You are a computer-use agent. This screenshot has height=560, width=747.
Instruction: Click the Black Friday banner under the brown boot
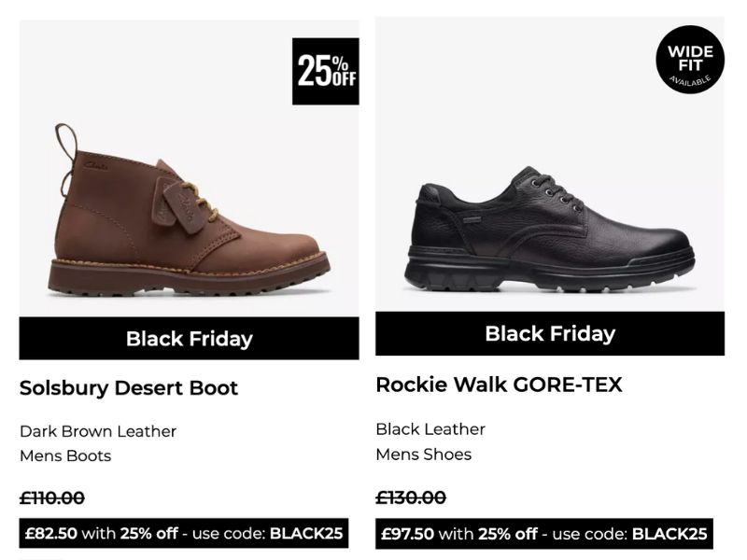pyautogui.click(x=189, y=339)
